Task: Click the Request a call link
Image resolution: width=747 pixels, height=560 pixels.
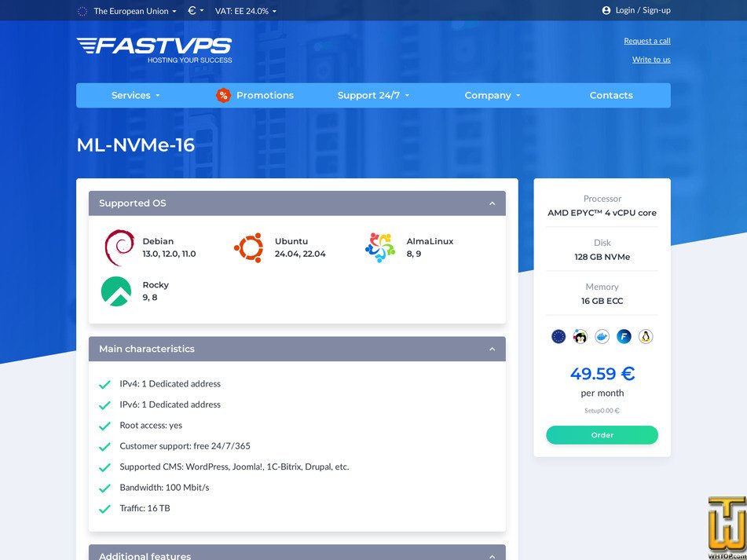Action: (x=647, y=41)
